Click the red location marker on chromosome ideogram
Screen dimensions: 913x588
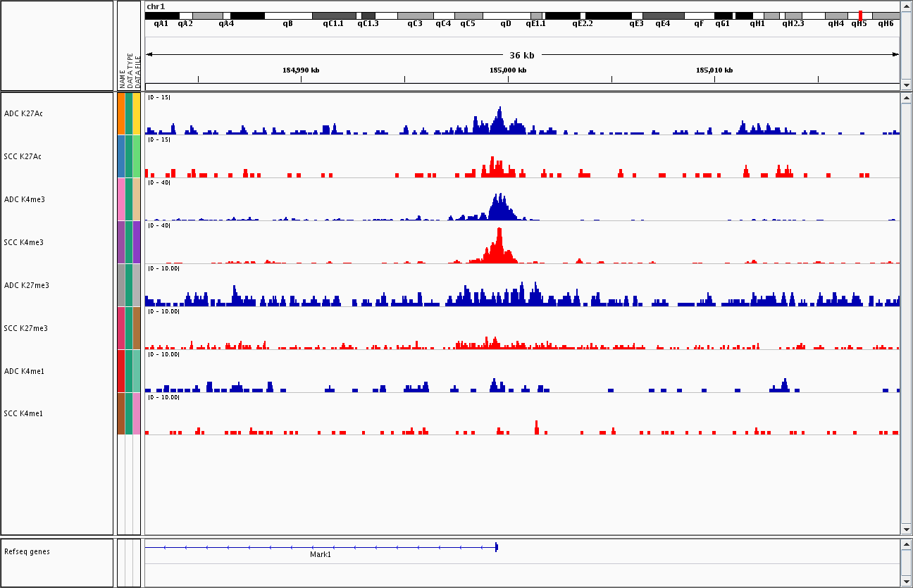860,15
